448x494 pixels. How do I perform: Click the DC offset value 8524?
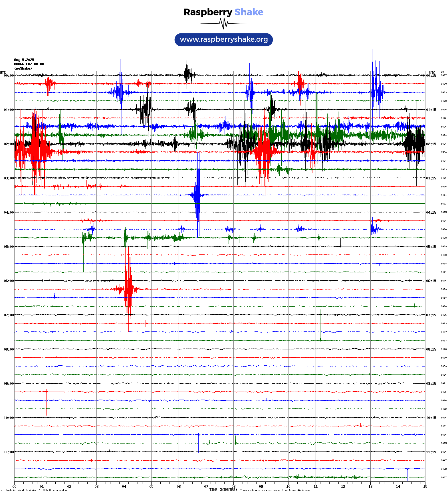point(444,127)
